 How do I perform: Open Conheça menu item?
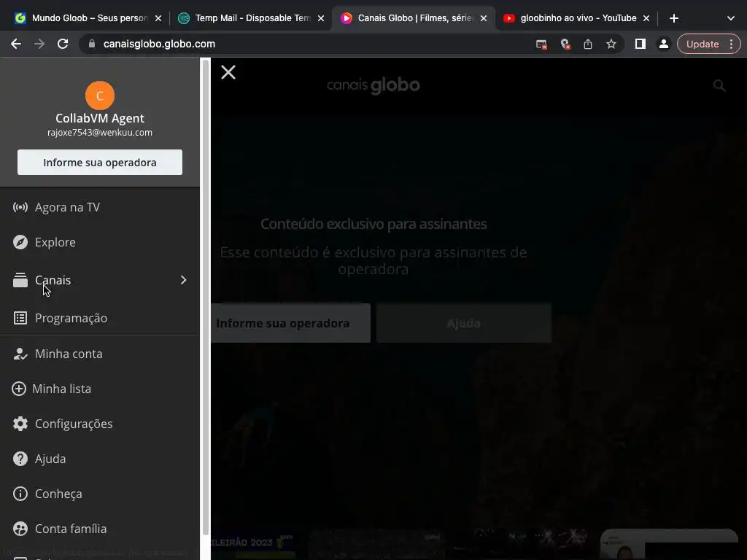click(x=99, y=494)
